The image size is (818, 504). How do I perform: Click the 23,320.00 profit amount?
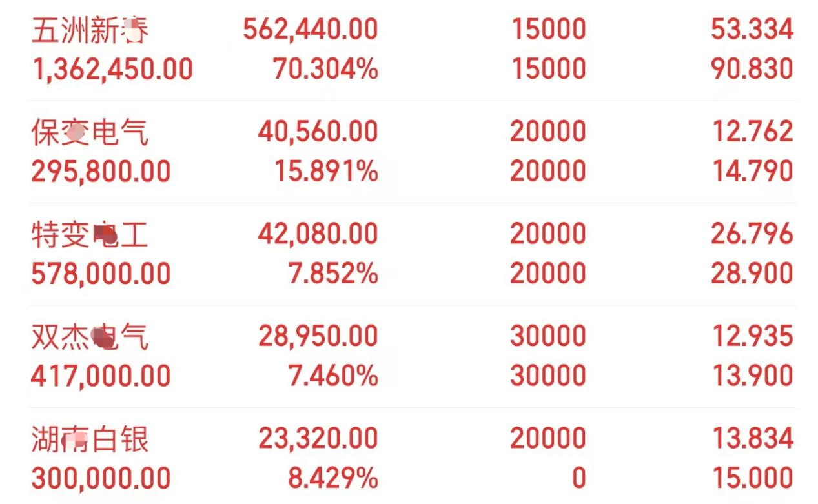[x=318, y=439]
